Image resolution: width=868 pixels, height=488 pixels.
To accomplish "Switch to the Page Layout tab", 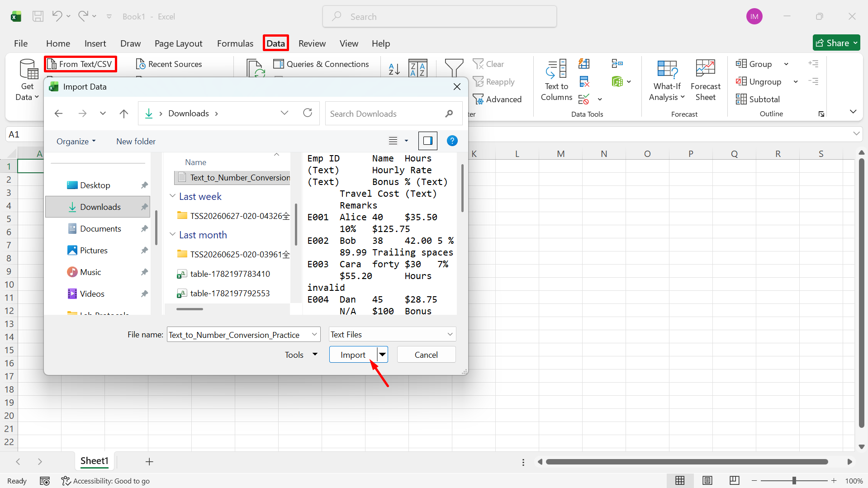I will coord(178,43).
